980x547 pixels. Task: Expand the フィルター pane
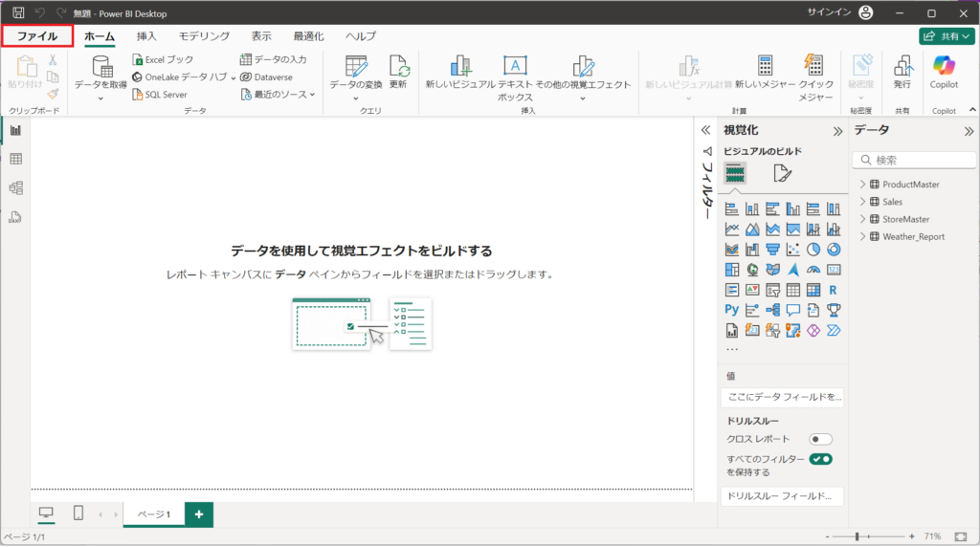click(705, 130)
